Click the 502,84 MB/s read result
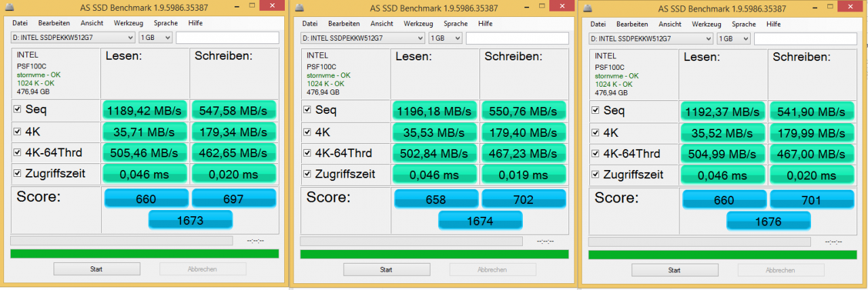 (435, 153)
